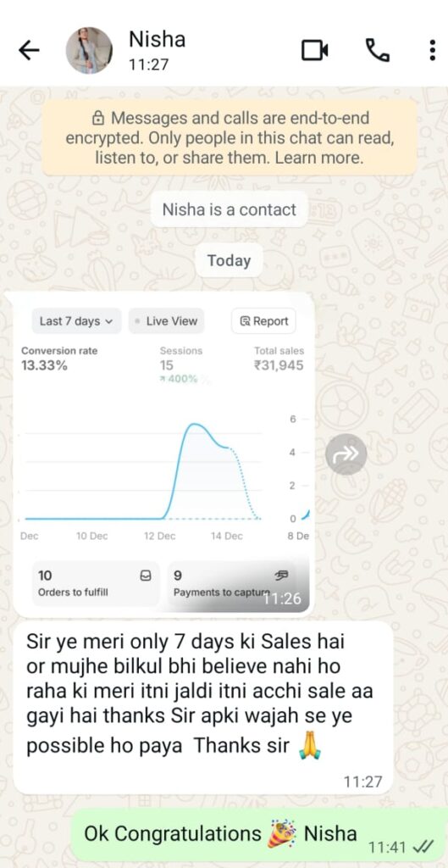Image resolution: width=448 pixels, height=868 pixels.
Task: Open the 10 Orders to fulfill card
Action: point(96,583)
